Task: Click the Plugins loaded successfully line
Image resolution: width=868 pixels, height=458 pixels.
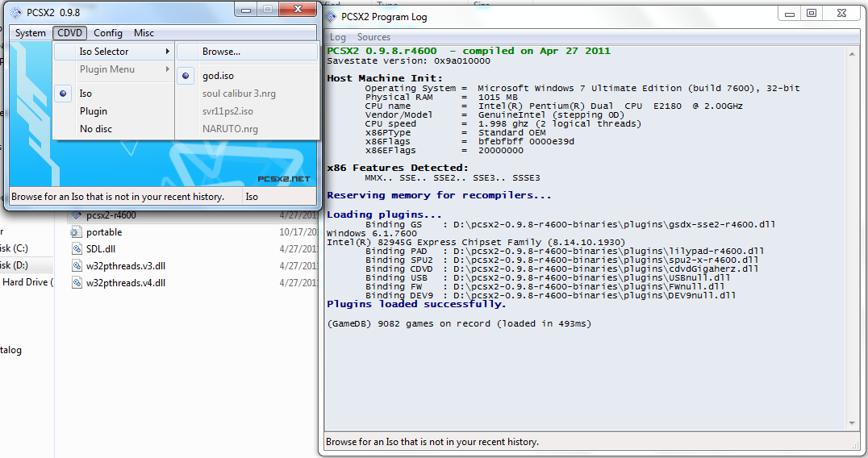Action: 416,304
